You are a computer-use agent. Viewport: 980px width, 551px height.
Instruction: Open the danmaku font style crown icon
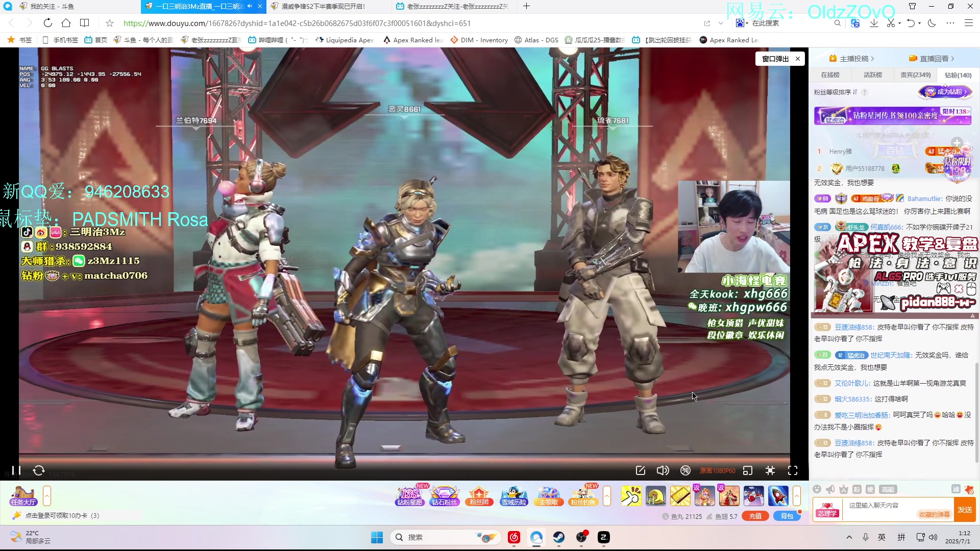(844, 489)
